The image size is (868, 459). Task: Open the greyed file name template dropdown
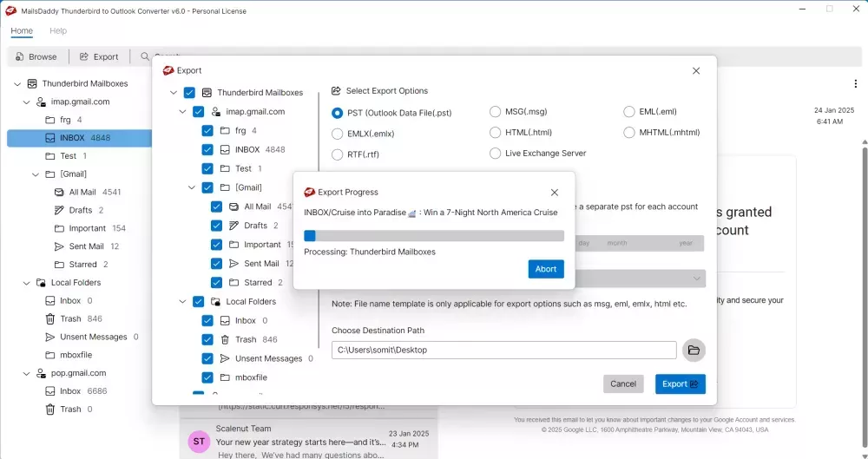point(642,279)
